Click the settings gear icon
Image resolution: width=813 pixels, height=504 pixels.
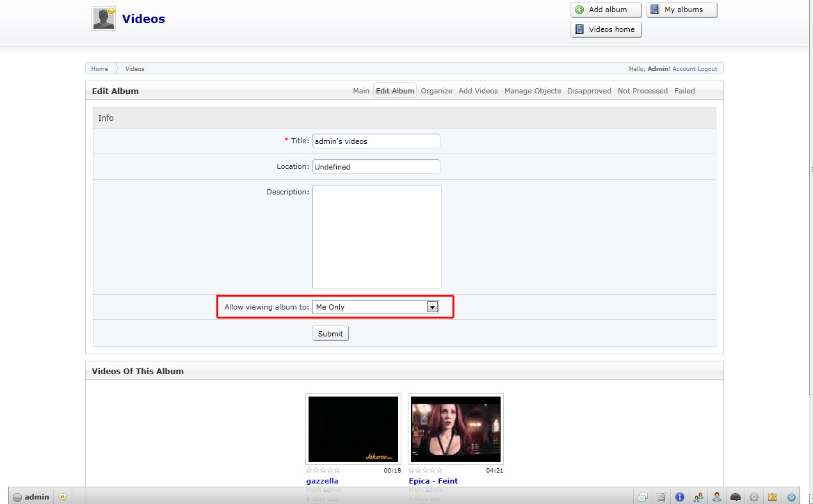(754, 497)
